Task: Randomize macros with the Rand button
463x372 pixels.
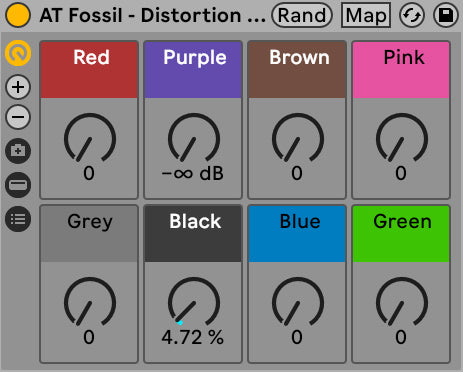Action: coord(302,15)
